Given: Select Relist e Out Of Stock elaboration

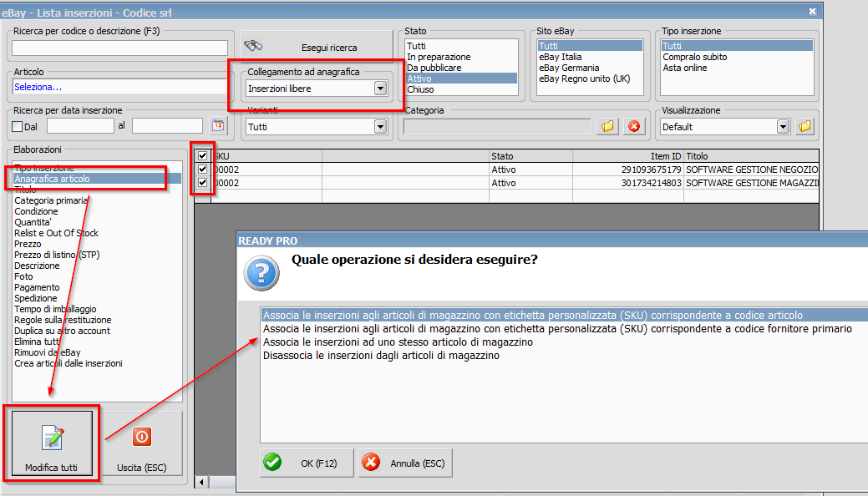Looking at the screenshot, I should point(97,233).
